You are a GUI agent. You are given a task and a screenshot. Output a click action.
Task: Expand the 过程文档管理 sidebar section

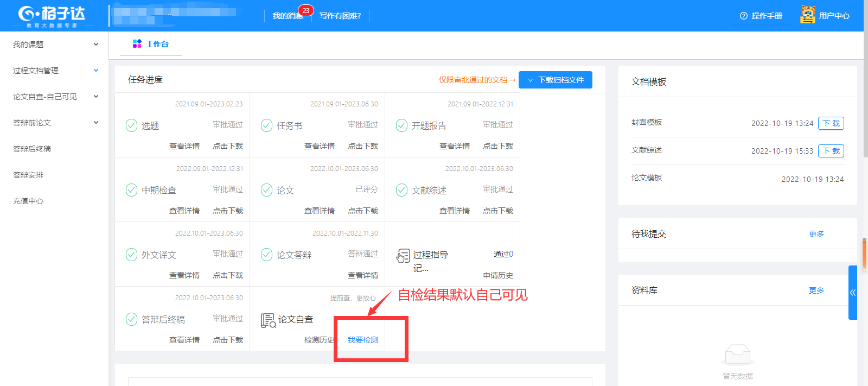(x=54, y=71)
